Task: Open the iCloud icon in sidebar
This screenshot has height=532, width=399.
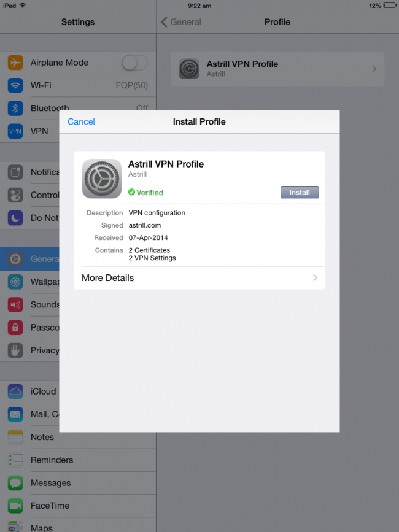Action: pos(15,391)
